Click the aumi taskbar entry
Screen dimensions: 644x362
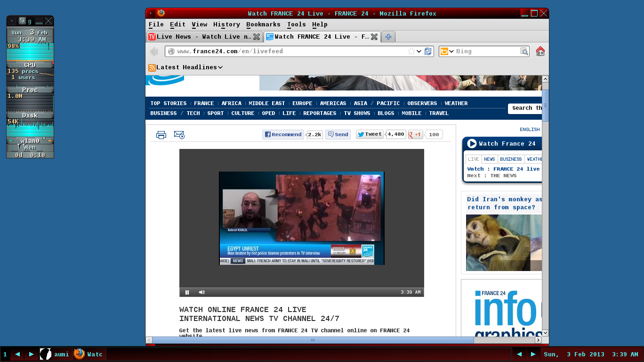56,354
